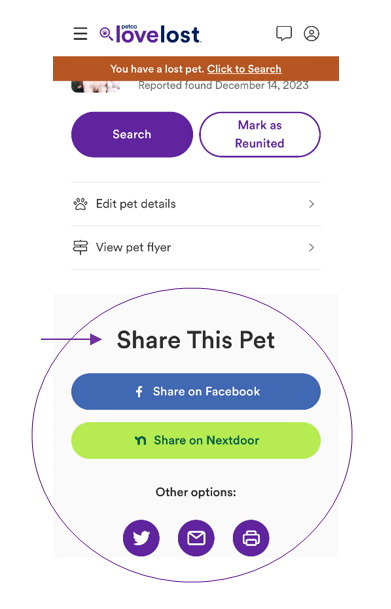Click the lost pet orange banner
The width and height of the screenshot is (391, 609).
coord(196,69)
